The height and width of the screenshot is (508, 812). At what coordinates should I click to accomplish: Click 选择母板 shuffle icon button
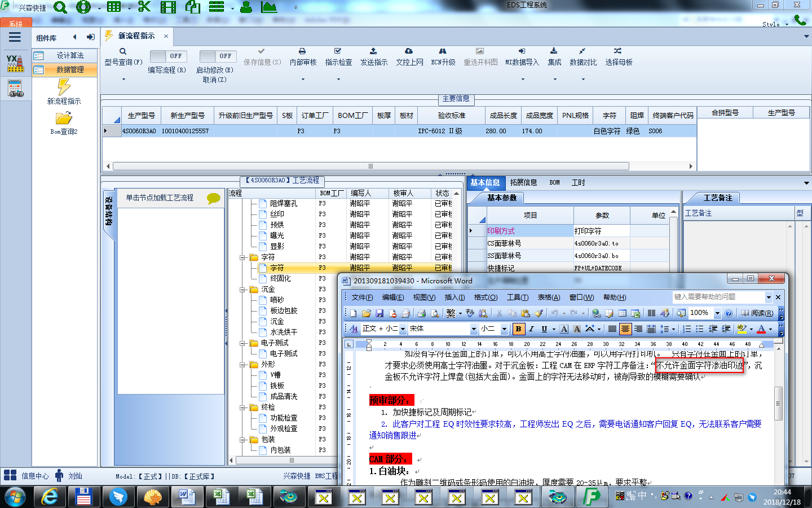click(x=619, y=57)
